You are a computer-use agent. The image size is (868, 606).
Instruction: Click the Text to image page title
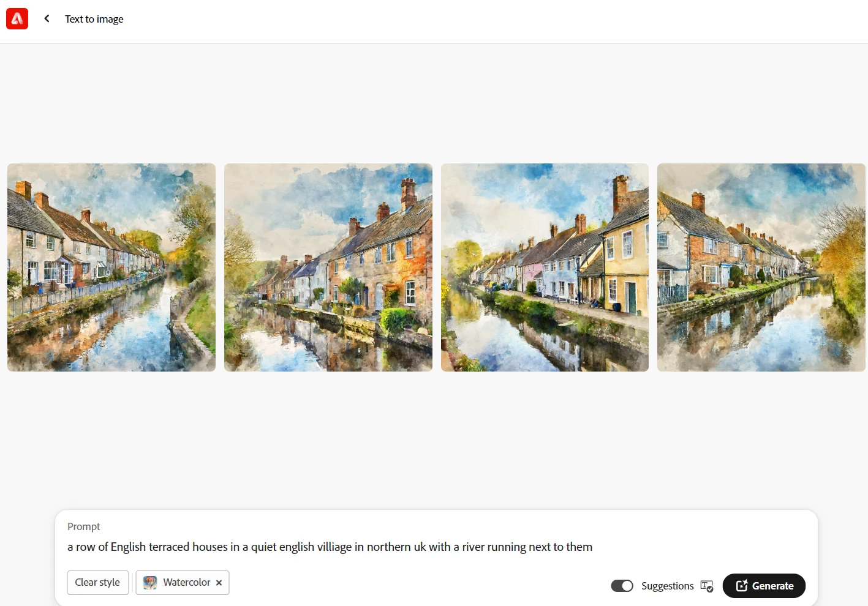(x=94, y=19)
